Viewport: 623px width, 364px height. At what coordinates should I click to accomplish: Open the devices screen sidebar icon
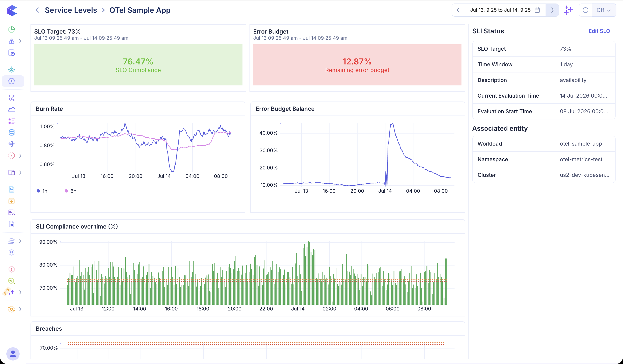click(12, 173)
